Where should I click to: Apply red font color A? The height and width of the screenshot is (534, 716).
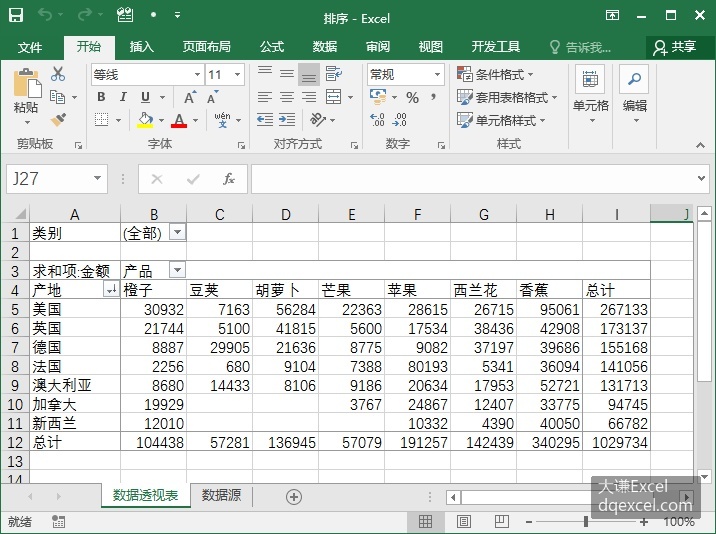click(x=179, y=120)
